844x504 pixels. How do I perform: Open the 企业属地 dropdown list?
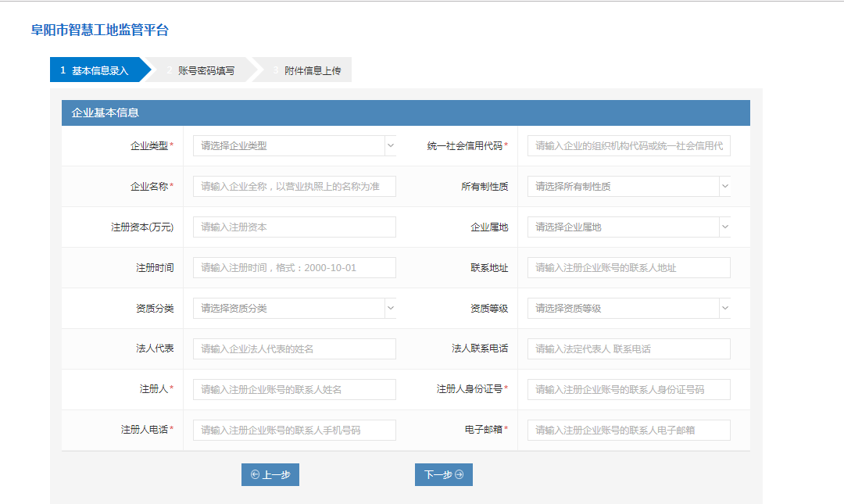click(628, 227)
